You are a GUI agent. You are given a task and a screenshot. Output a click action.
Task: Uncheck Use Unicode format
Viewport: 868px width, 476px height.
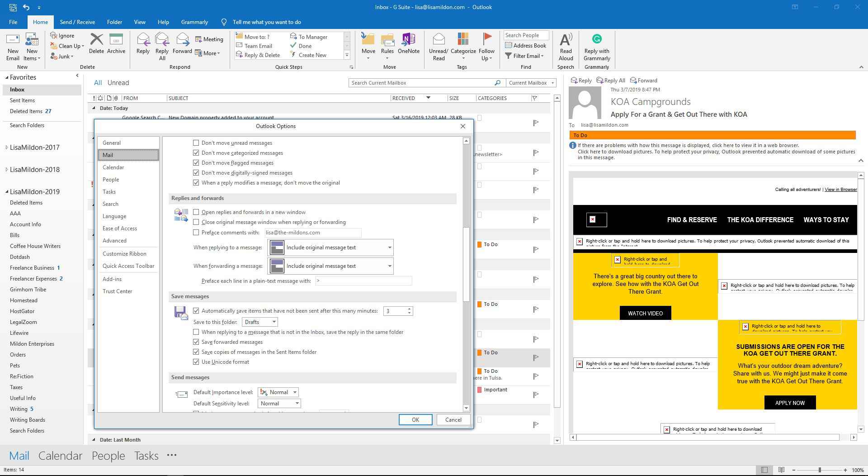[196, 362]
